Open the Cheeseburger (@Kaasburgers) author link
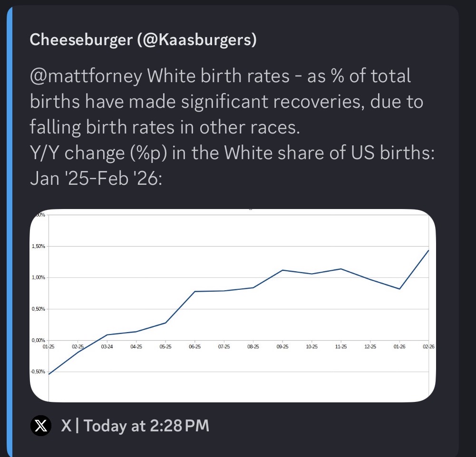The height and width of the screenshot is (457, 476). pos(143,39)
